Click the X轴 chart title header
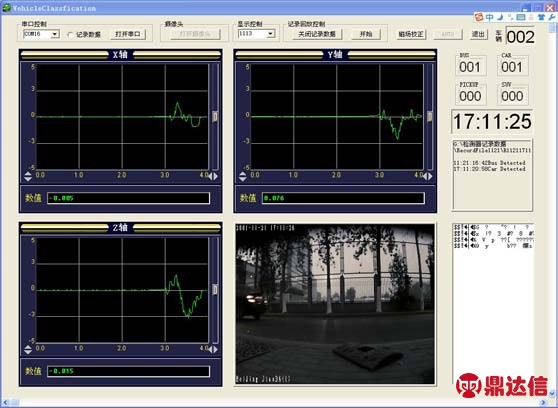Image resolution: width=558 pixels, height=408 pixels. click(120, 54)
